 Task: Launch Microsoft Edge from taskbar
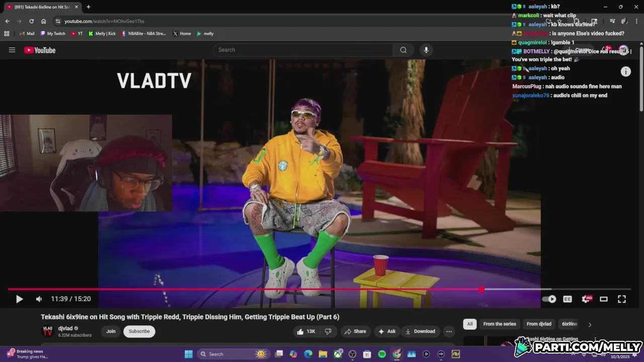308,354
